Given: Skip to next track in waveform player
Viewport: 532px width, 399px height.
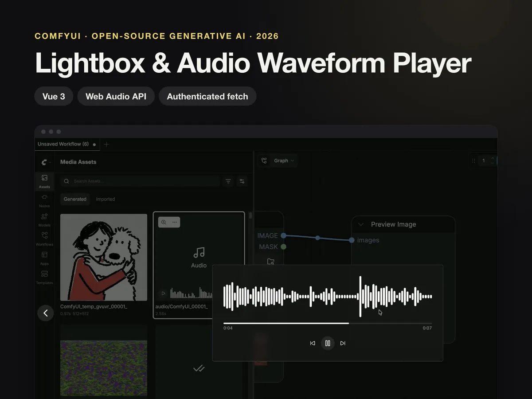Looking at the screenshot, I should coord(343,343).
